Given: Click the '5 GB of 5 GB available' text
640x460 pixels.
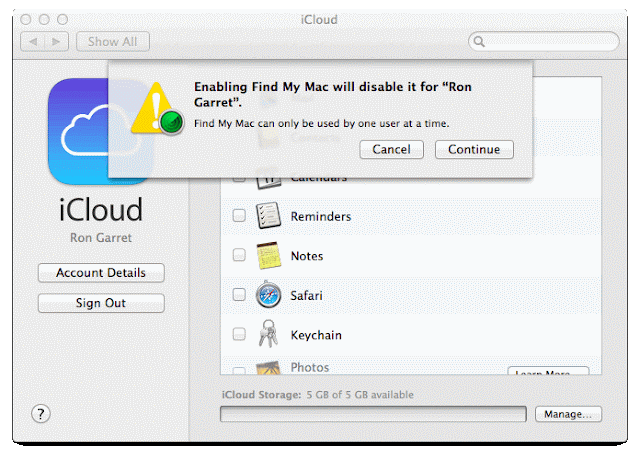Looking at the screenshot, I should 360,395.
